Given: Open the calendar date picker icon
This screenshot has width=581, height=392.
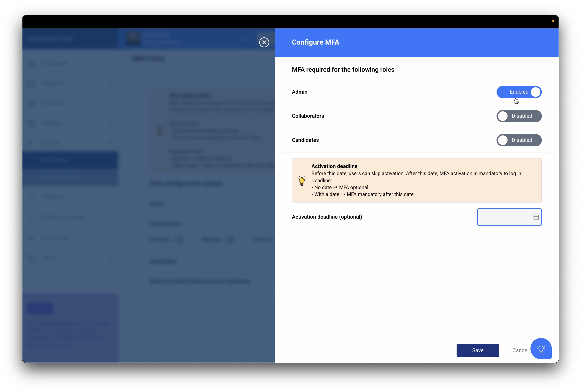Looking at the screenshot, I should [536, 217].
